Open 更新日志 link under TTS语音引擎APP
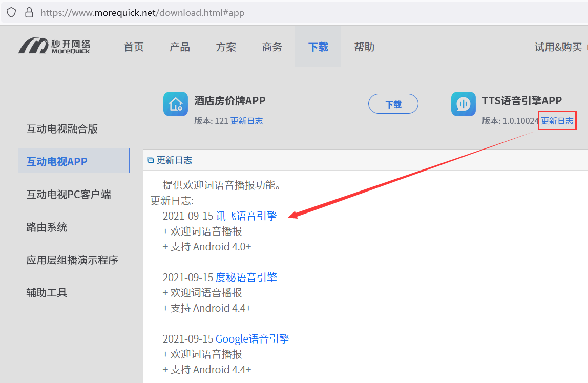Viewport: 588px width, 383px height. (557, 121)
